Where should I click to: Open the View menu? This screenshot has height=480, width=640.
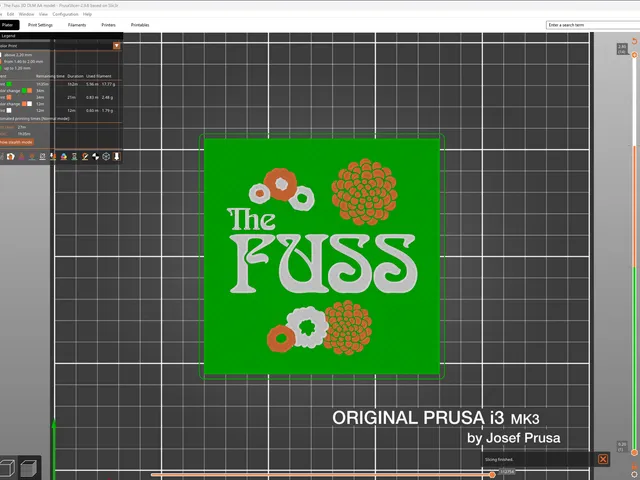click(43, 14)
